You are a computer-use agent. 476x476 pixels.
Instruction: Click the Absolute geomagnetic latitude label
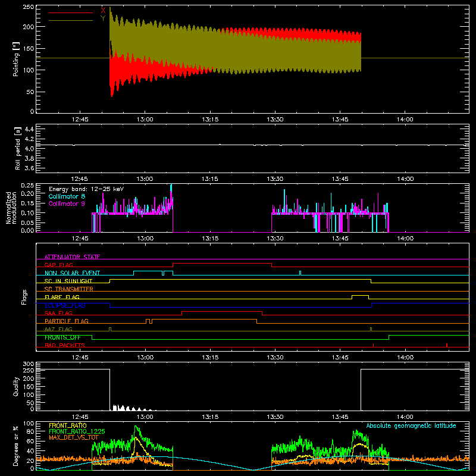[x=411, y=425]
